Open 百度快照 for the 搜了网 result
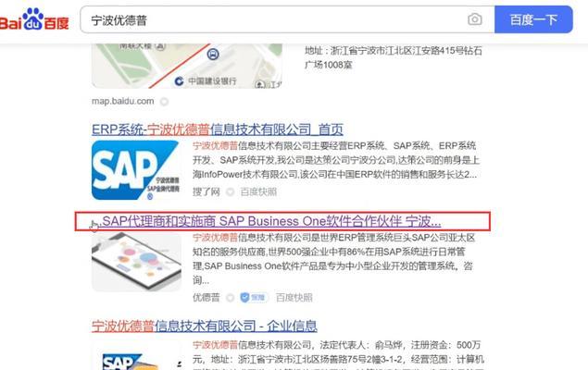Image resolution: width=588 pixels, height=370 pixels. click(258, 192)
